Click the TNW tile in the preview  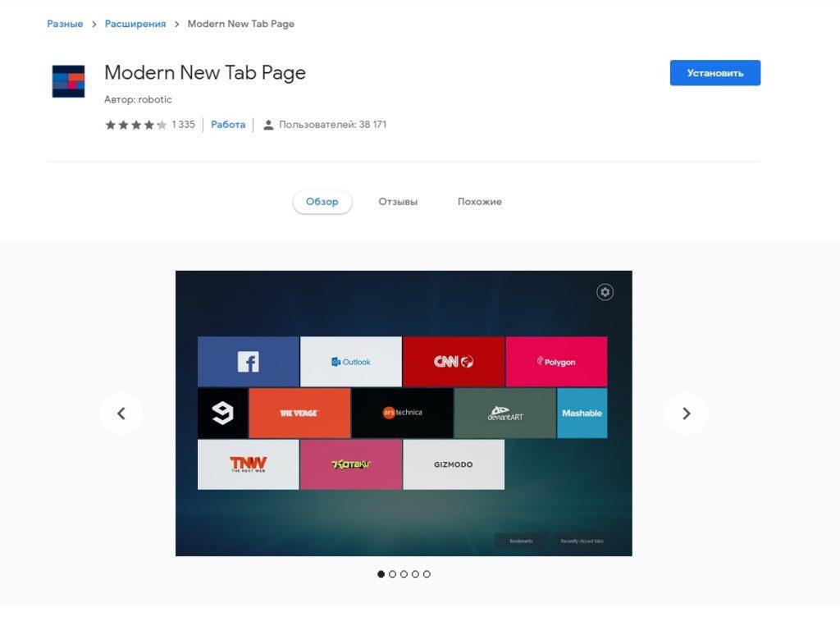tap(248, 464)
